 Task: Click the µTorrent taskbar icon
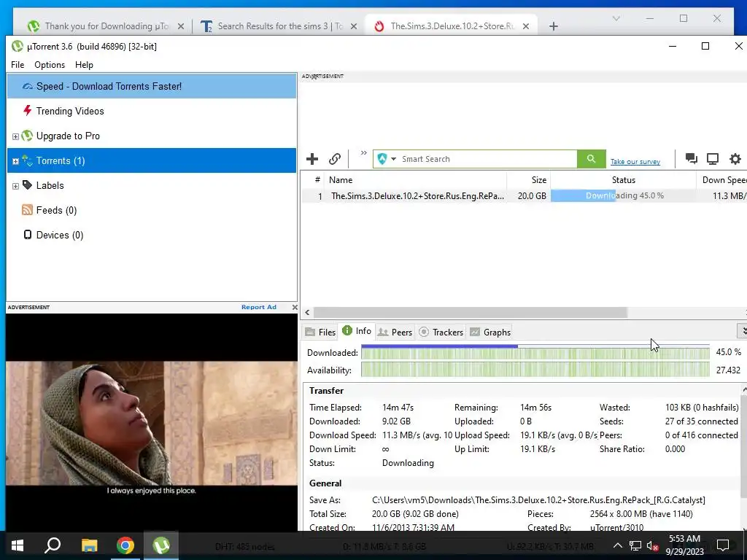[x=161, y=545]
